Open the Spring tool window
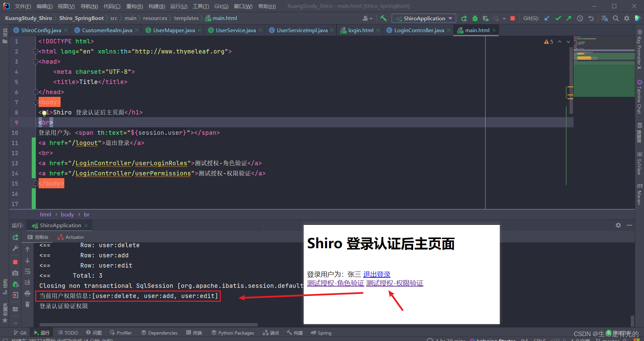Viewport: 644px width, 341px height. pyautogui.click(x=321, y=333)
